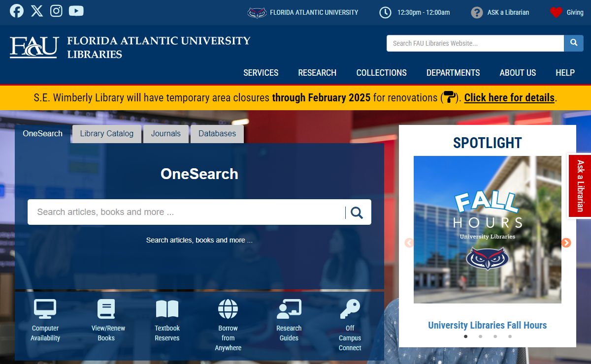Click the View/Renew Books book icon
The width and height of the screenshot is (591, 364).
(106, 309)
